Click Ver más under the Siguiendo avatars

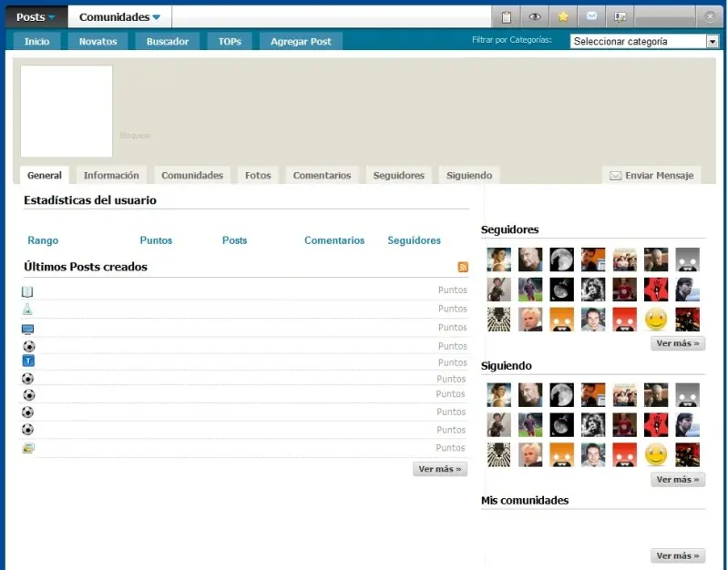pos(678,480)
